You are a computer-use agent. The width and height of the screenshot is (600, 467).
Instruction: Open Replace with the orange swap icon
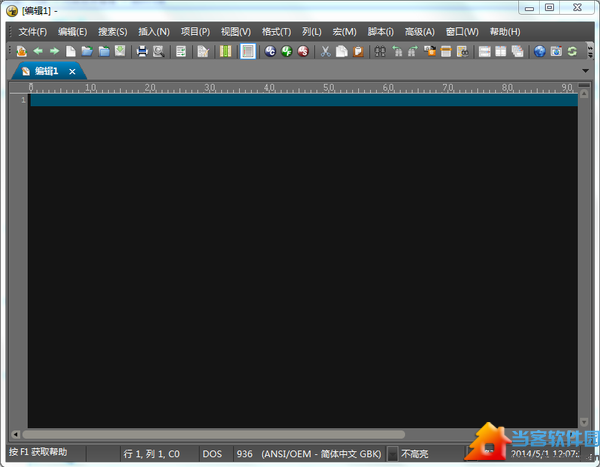click(x=430, y=51)
